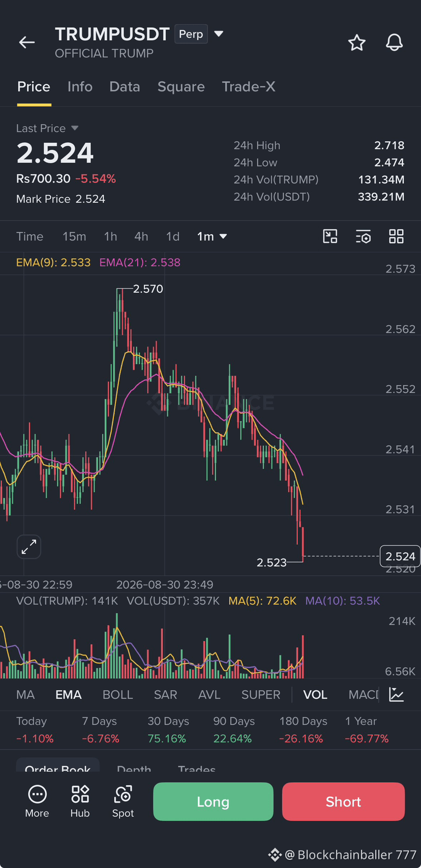Open chart indicator settings icon
Screen dimensions: 421x868
click(x=363, y=236)
